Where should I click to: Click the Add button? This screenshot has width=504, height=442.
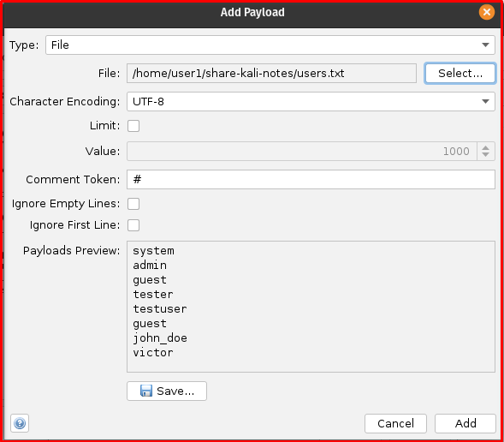465,423
